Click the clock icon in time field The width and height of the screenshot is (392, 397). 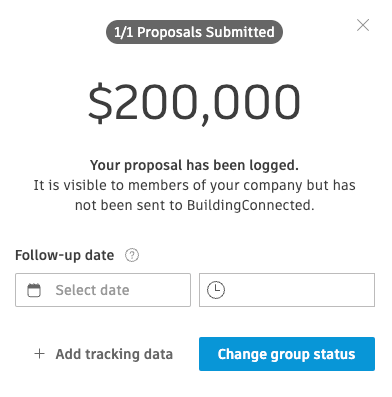(216, 290)
